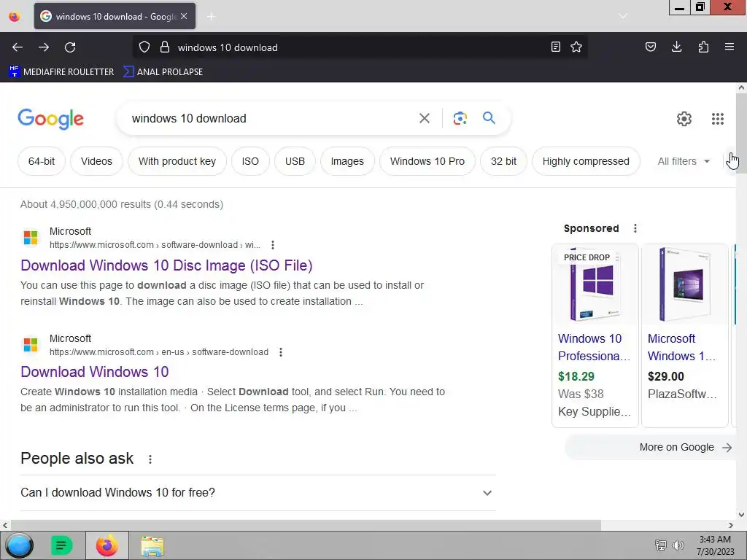Expand Can I download Windows 10 for free

coord(258,493)
